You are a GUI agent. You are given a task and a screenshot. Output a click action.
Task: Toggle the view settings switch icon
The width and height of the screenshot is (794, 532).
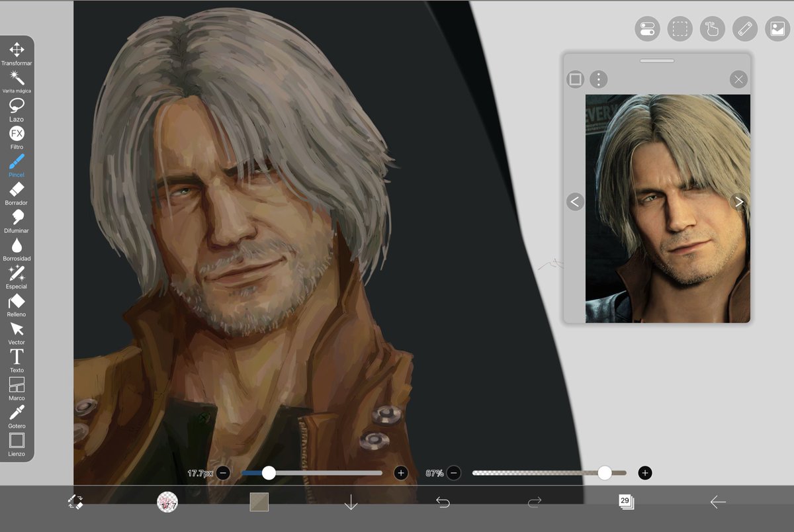pyautogui.click(x=647, y=29)
